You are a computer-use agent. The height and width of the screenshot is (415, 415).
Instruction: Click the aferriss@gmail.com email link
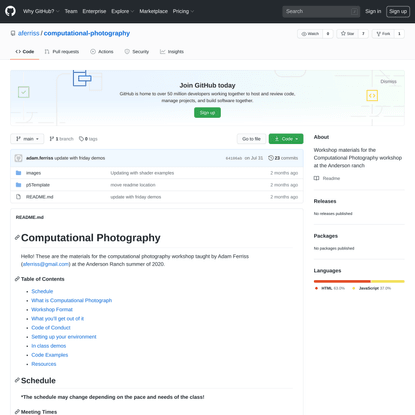pos(46,264)
